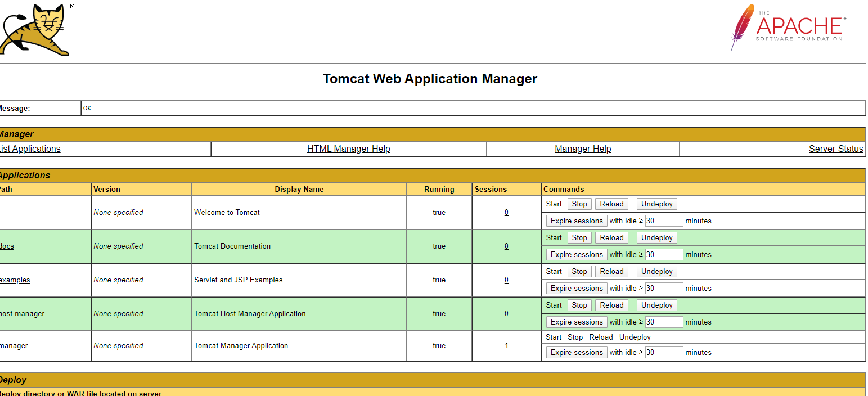
Task: Click "None specified" in the Tomcat Documentation row
Action: point(118,246)
